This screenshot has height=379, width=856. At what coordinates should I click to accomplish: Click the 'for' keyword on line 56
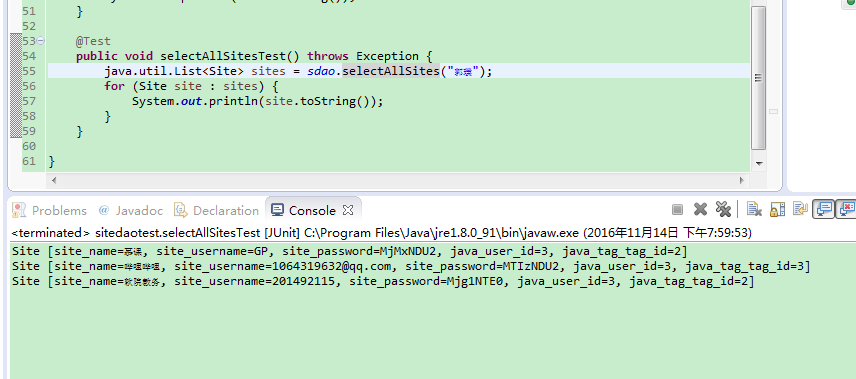[114, 86]
